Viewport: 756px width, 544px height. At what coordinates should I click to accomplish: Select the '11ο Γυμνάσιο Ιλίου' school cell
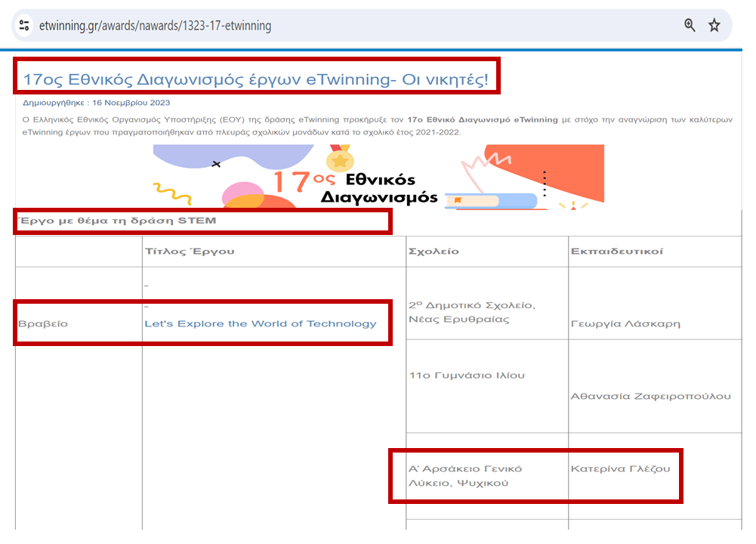click(x=466, y=376)
